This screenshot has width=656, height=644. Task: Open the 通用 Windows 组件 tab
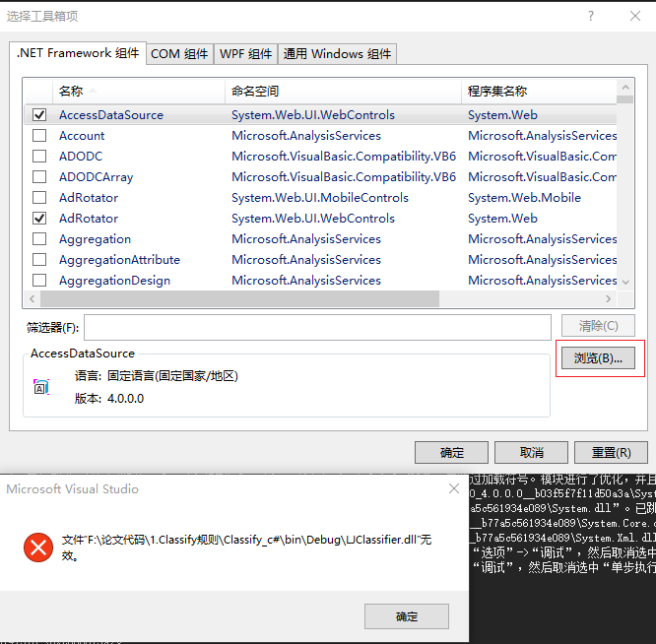tap(337, 54)
